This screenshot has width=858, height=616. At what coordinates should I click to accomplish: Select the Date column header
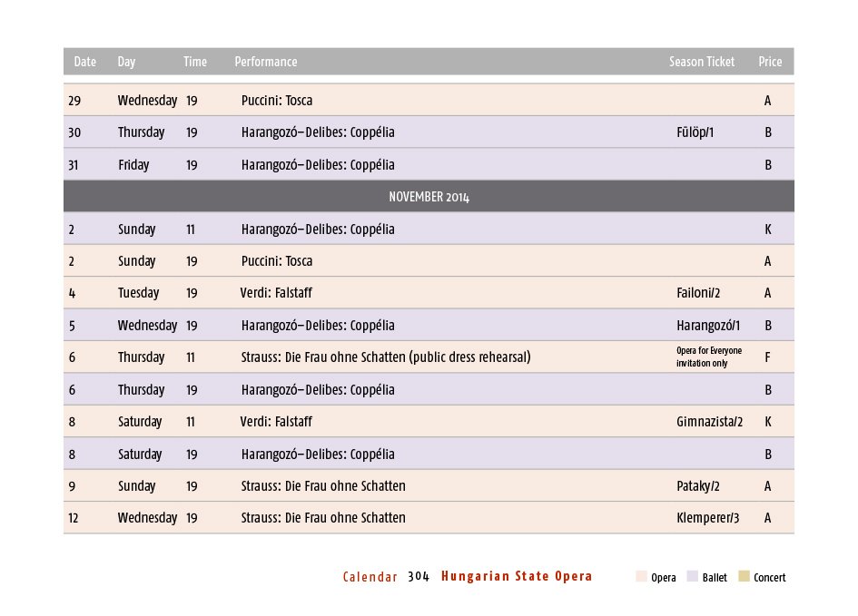(x=84, y=62)
